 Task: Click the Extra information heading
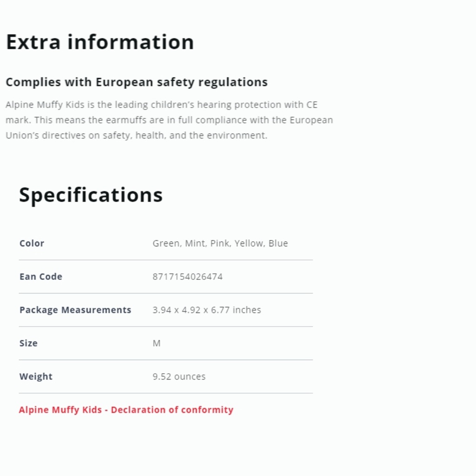100,42
